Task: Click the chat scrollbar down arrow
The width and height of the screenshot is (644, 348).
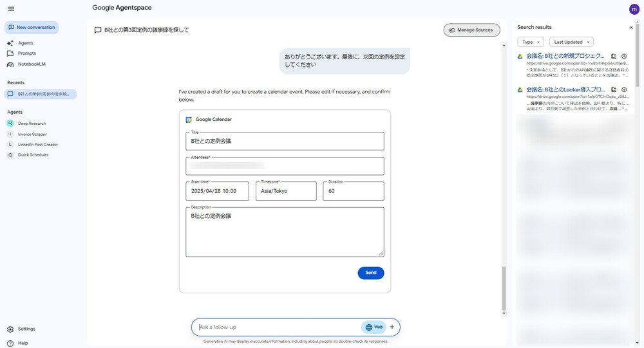Action: pyautogui.click(x=504, y=313)
